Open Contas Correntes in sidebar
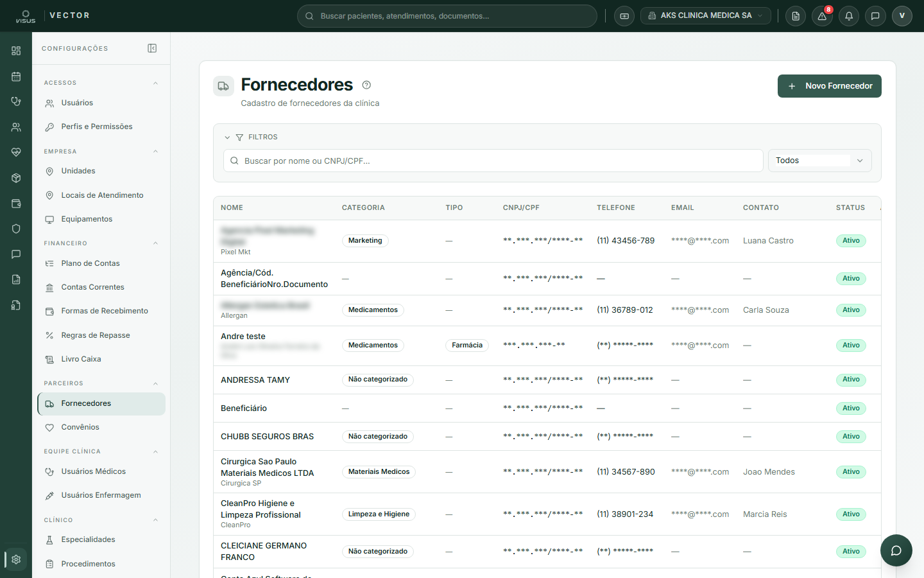924x578 pixels. tap(101, 287)
